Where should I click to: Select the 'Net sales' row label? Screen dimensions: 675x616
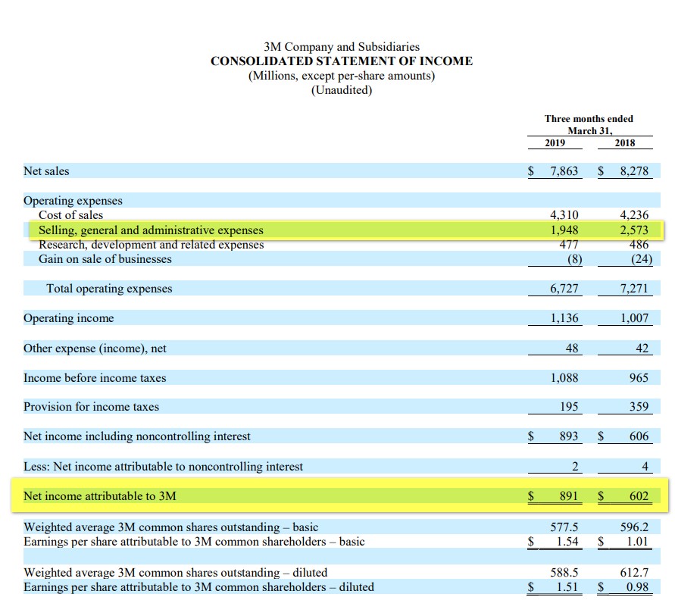pyautogui.click(x=46, y=171)
